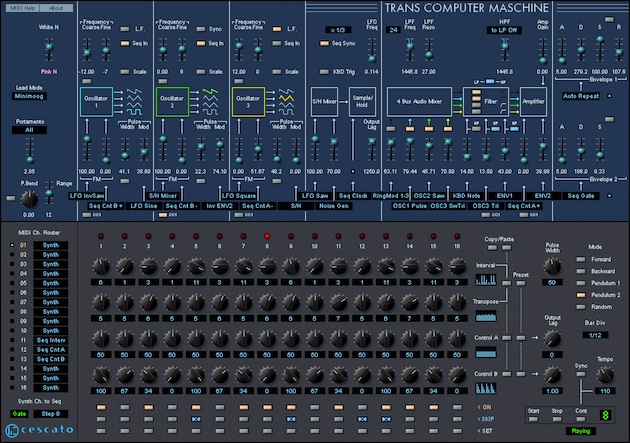Select OSC1 Pulse mixer source
This screenshot has width=630, height=443.
410,206
